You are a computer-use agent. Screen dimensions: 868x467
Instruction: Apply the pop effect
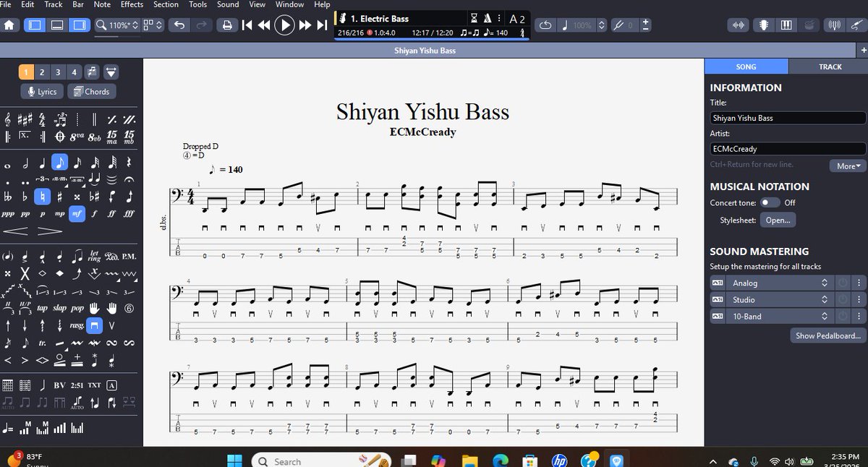coord(77,309)
